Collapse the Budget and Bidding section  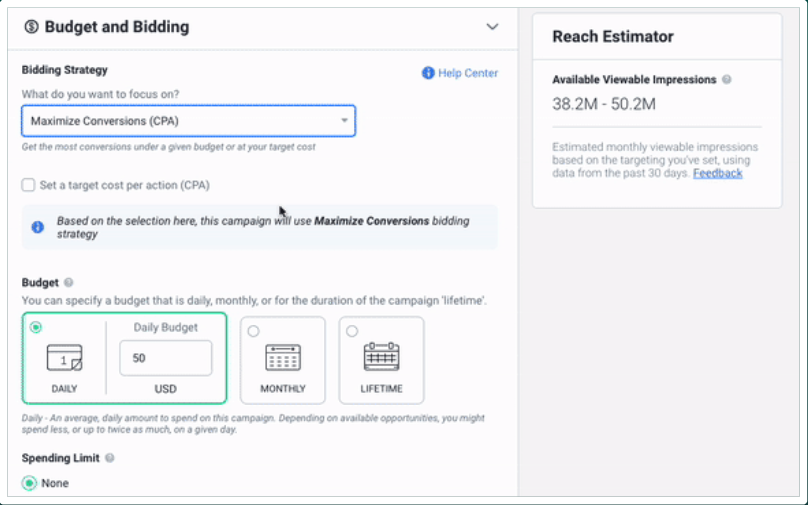(x=491, y=27)
